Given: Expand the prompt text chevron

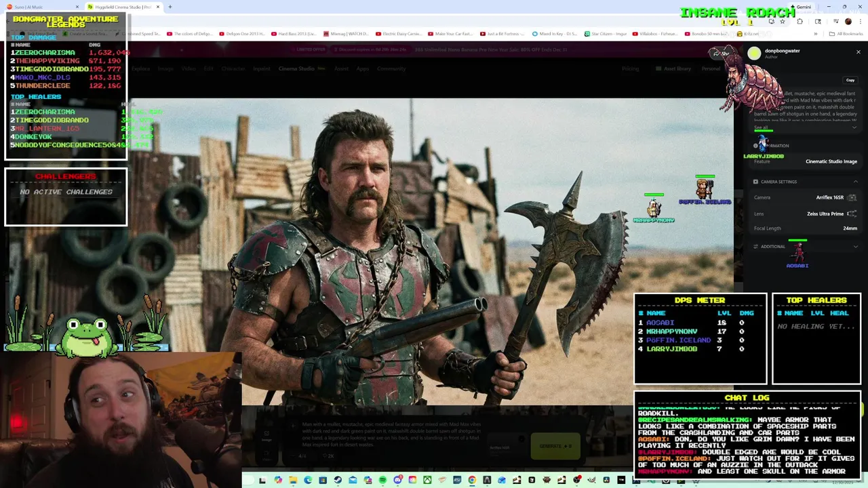Looking at the screenshot, I should [854, 127].
